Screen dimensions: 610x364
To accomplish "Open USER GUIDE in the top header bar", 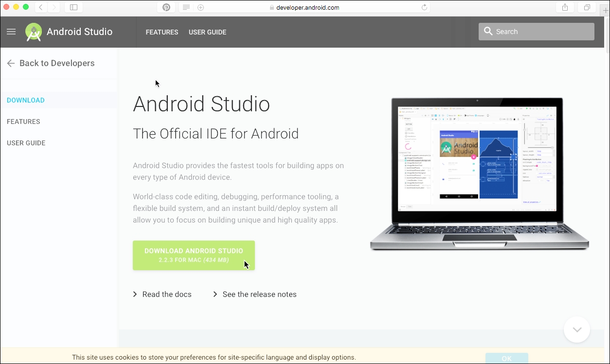I will point(207,32).
